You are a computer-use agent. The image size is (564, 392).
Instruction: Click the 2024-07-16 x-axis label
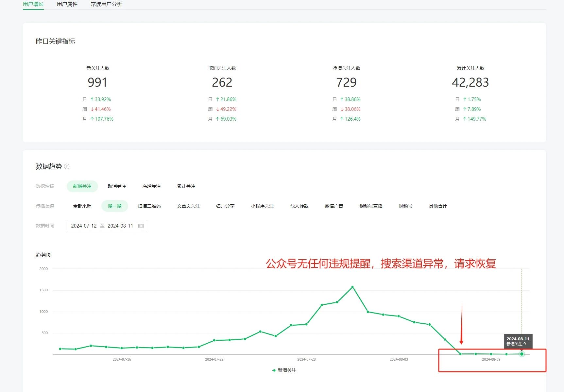[122, 359]
